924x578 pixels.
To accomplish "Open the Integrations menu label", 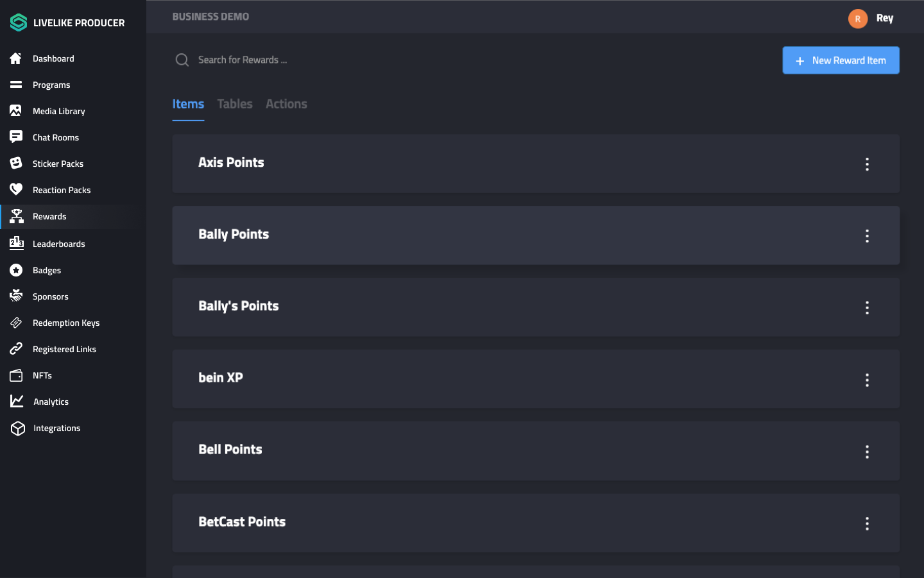I will point(57,428).
